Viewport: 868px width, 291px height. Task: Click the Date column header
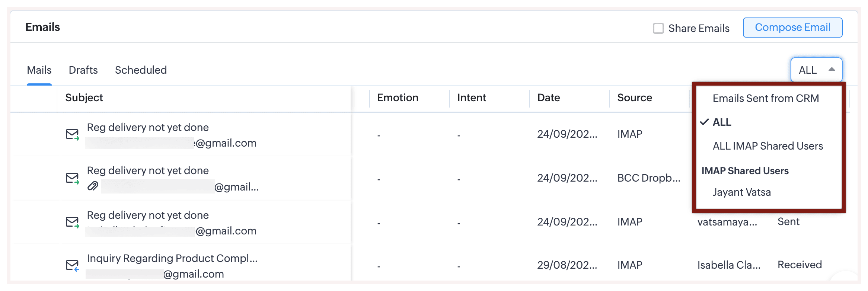click(548, 97)
